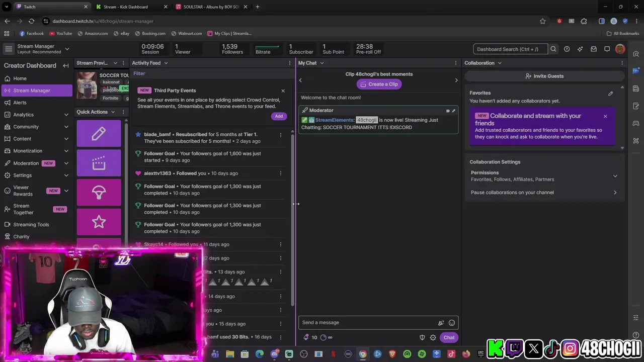Collapse the Creator Dashboard sidebar
Screen dimensions: 644x362
coord(65,65)
